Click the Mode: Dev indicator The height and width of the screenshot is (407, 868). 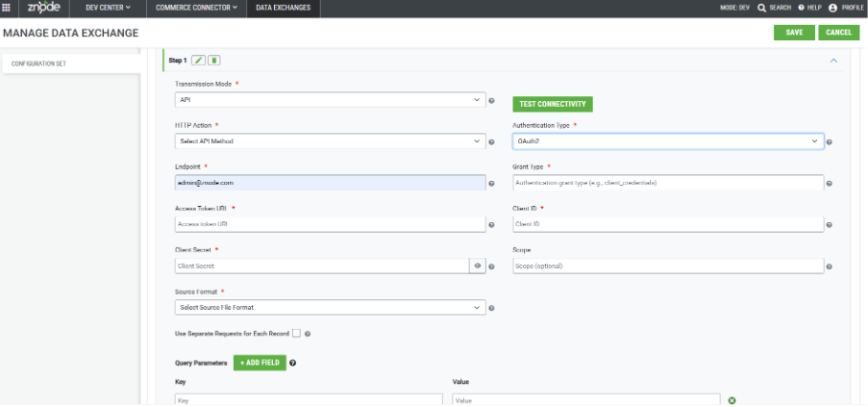pyautogui.click(x=734, y=8)
